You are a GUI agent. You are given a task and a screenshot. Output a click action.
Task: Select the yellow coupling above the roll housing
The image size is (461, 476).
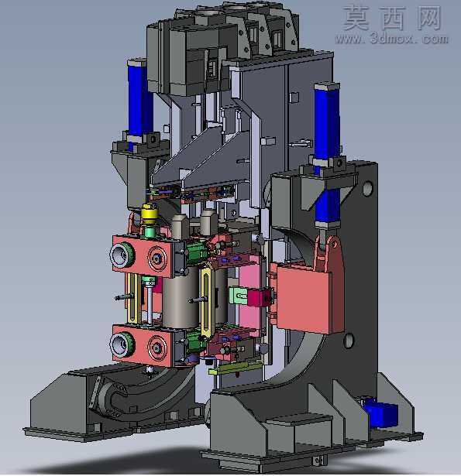tap(150, 214)
